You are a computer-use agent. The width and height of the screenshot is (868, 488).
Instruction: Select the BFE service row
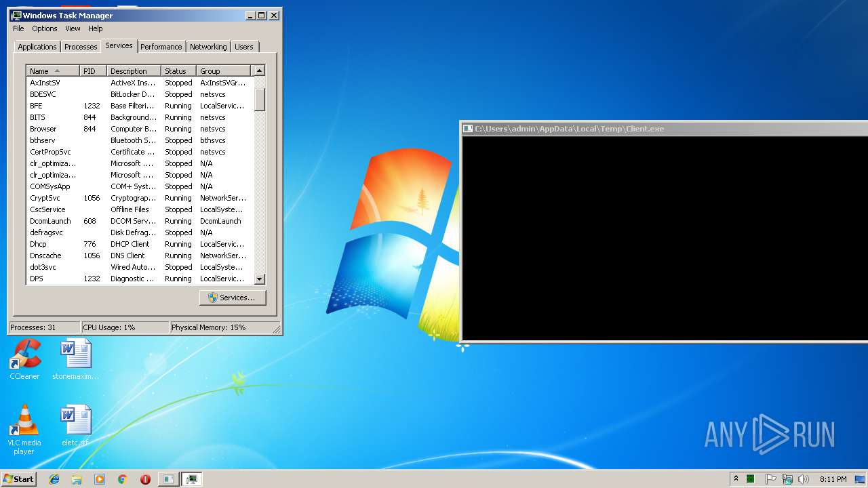tap(140, 106)
